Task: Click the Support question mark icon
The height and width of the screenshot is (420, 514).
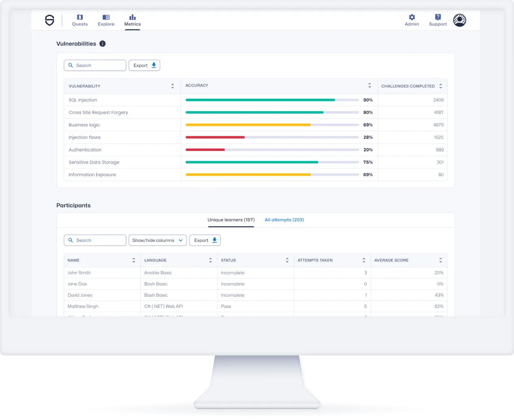Action: click(438, 17)
